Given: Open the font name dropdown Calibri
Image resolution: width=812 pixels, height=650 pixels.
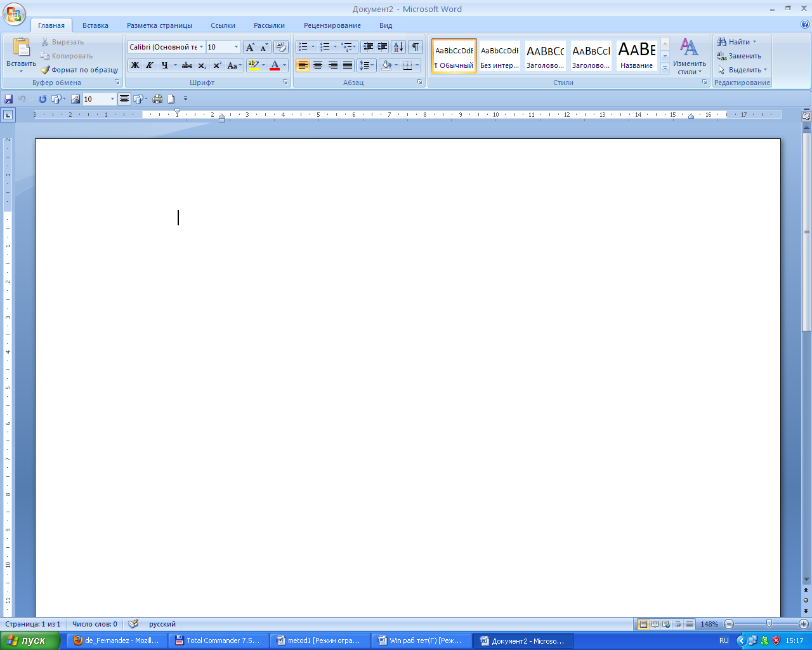Looking at the screenshot, I should 202,47.
